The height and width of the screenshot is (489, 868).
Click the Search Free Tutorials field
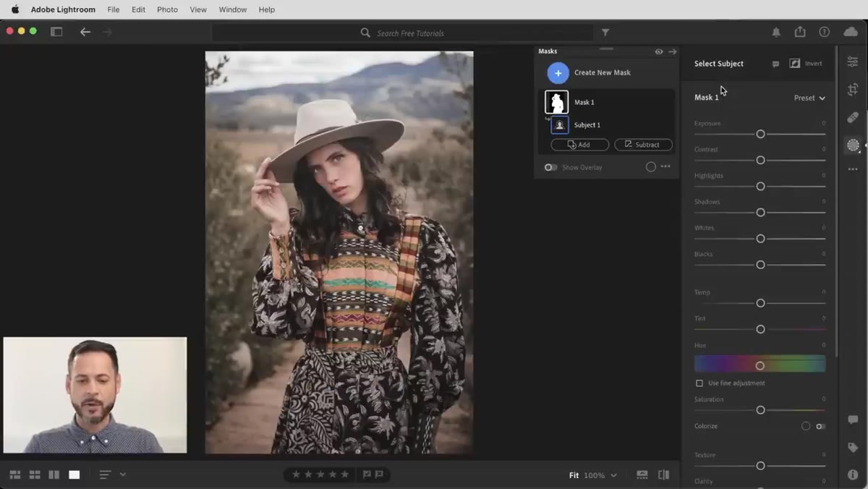[402, 33]
